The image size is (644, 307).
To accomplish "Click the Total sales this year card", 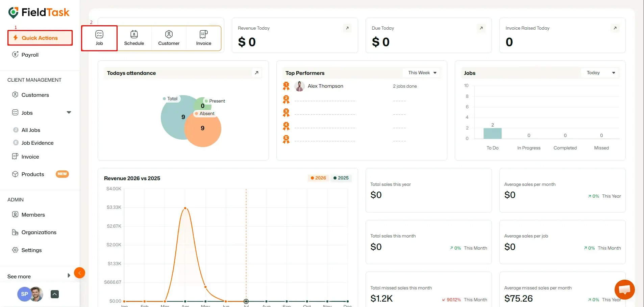I will [x=428, y=190].
